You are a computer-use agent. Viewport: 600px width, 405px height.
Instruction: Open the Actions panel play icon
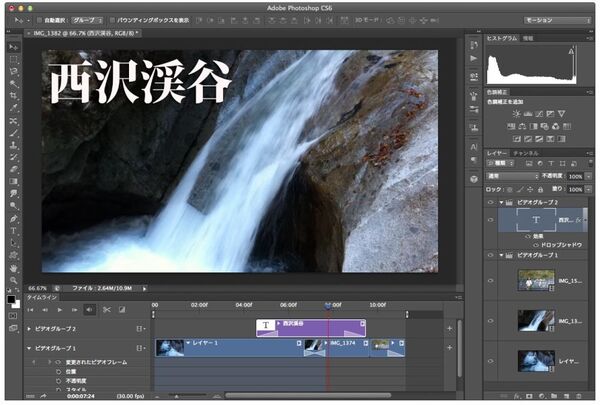click(474, 58)
